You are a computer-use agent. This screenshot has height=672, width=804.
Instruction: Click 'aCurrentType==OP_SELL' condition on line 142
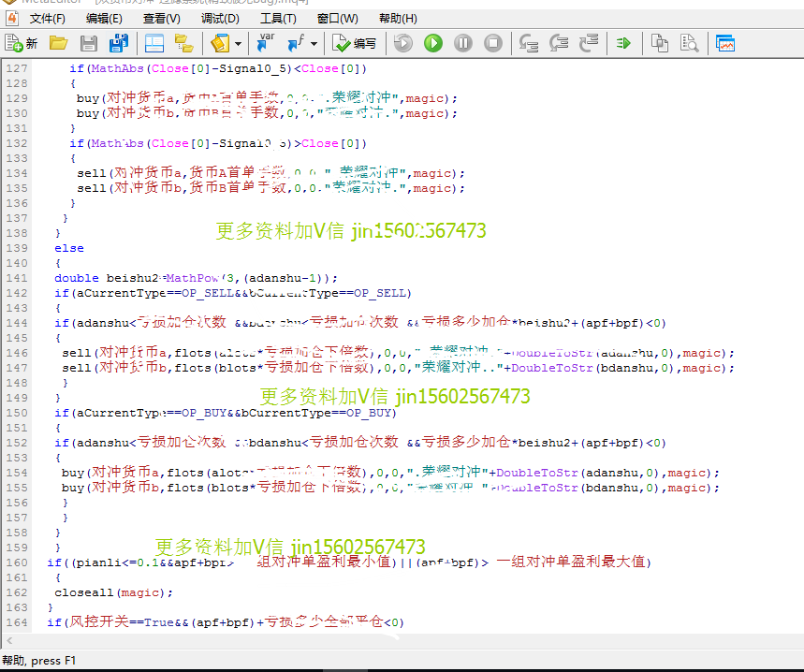pyautogui.click(x=153, y=293)
